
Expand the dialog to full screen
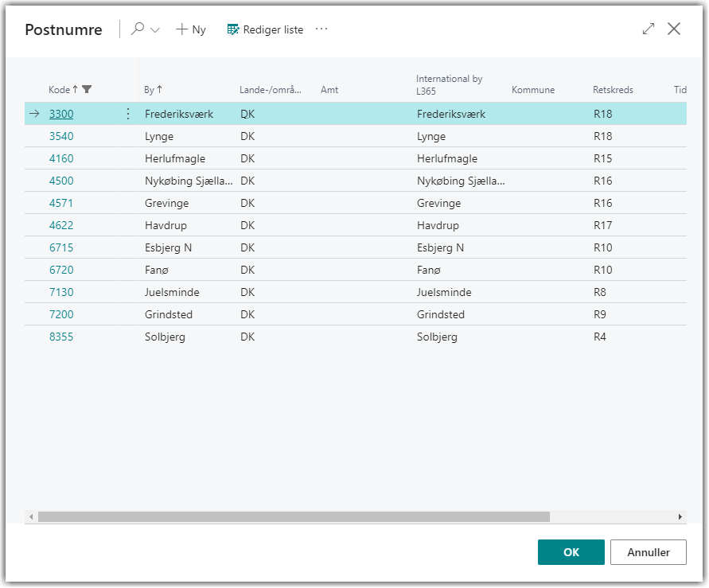[x=649, y=29]
